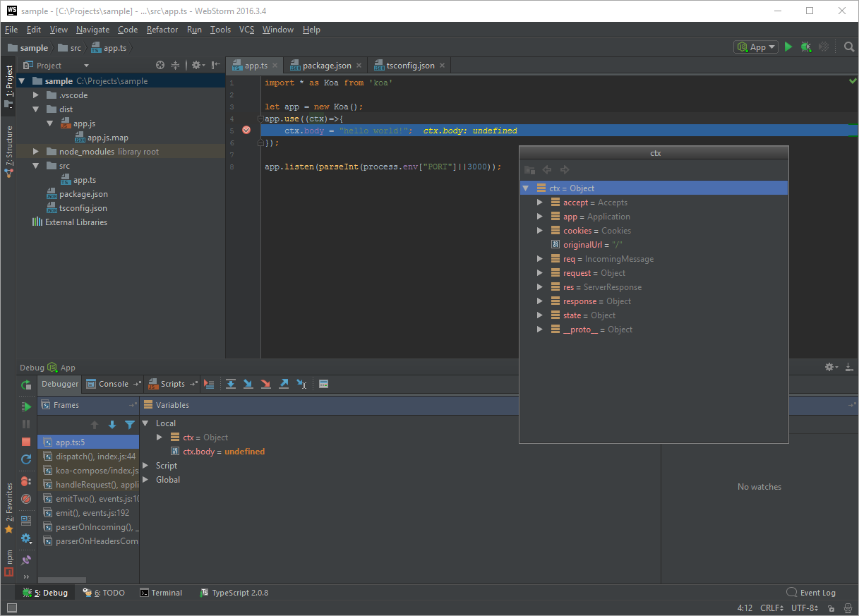Click the Debug App bug icon
859x616 pixels.
click(x=805, y=47)
